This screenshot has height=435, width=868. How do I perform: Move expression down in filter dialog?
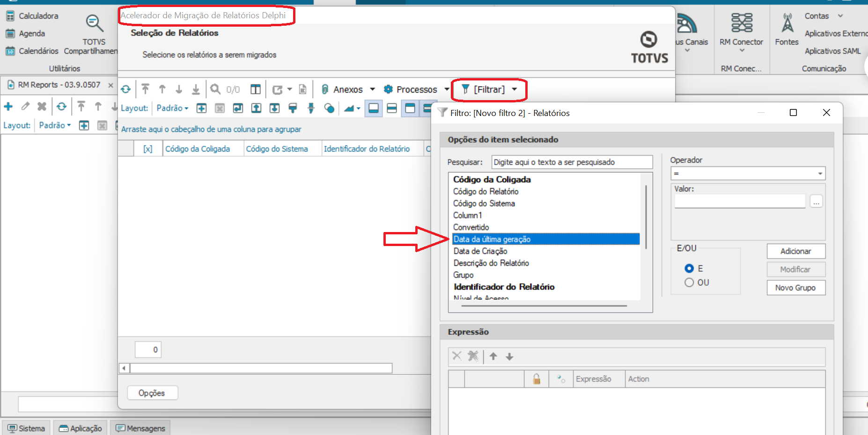[509, 356]
